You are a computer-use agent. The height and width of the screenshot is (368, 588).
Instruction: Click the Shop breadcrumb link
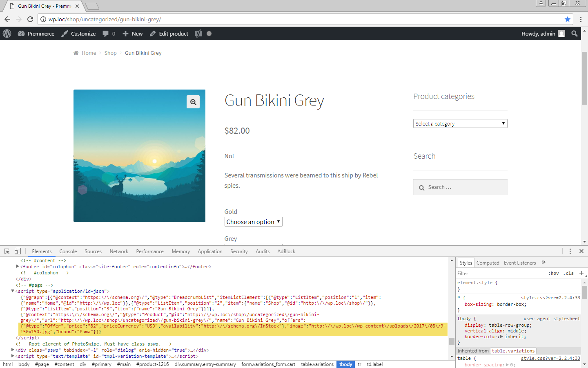[110, 53]
